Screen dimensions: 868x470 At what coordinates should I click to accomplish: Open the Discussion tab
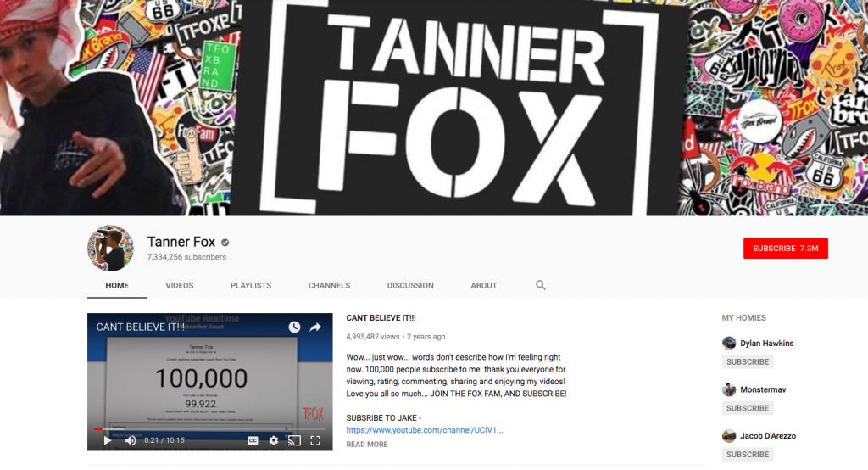(410, 286)
